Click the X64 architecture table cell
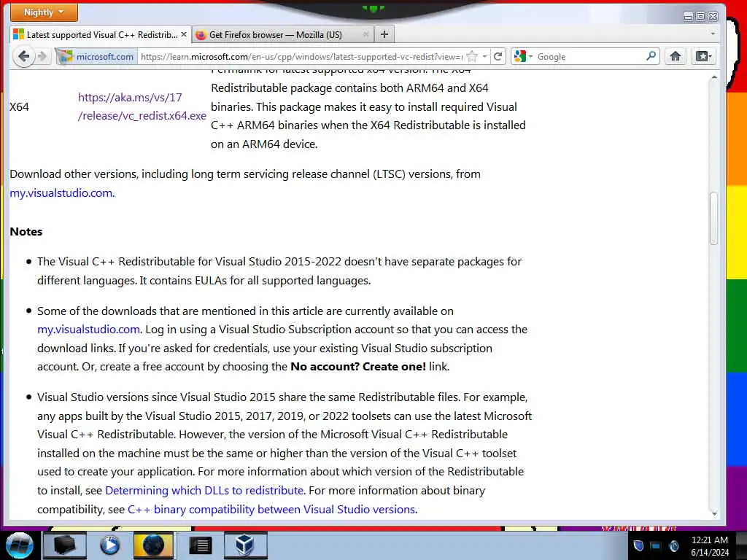This screenshot has height=560, width=747. [19, 106]
